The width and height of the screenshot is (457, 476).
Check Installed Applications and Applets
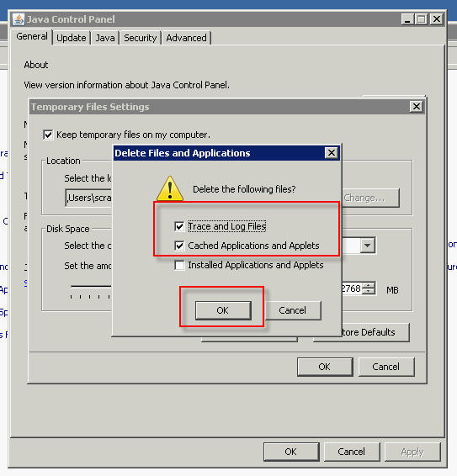click(179, 265)
